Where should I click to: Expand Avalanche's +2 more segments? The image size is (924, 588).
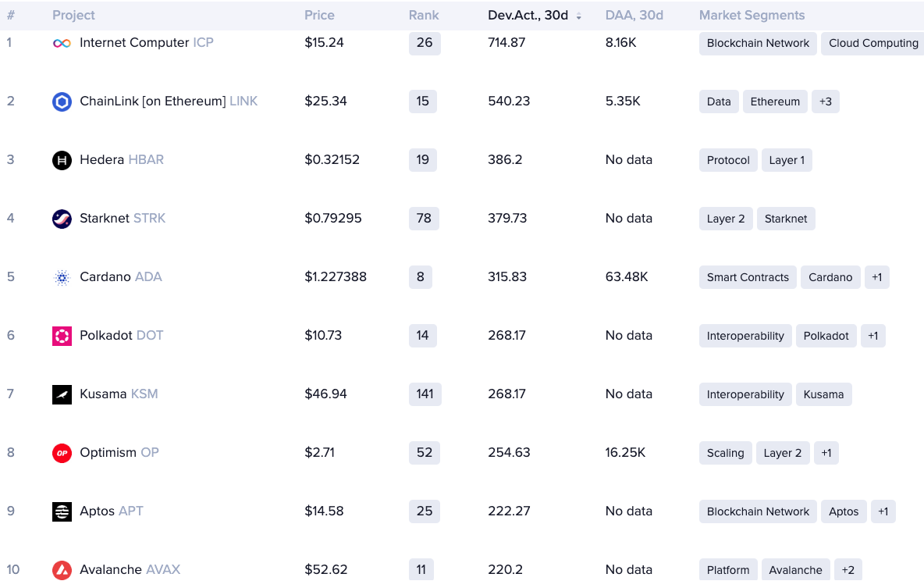tap(848, 570)
